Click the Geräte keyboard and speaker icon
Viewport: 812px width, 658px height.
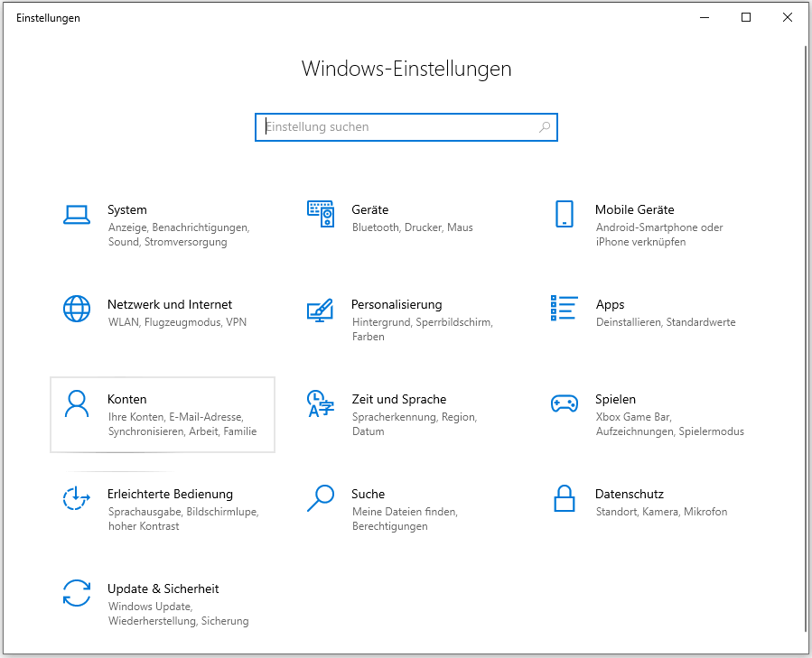(x=321, y=214)
